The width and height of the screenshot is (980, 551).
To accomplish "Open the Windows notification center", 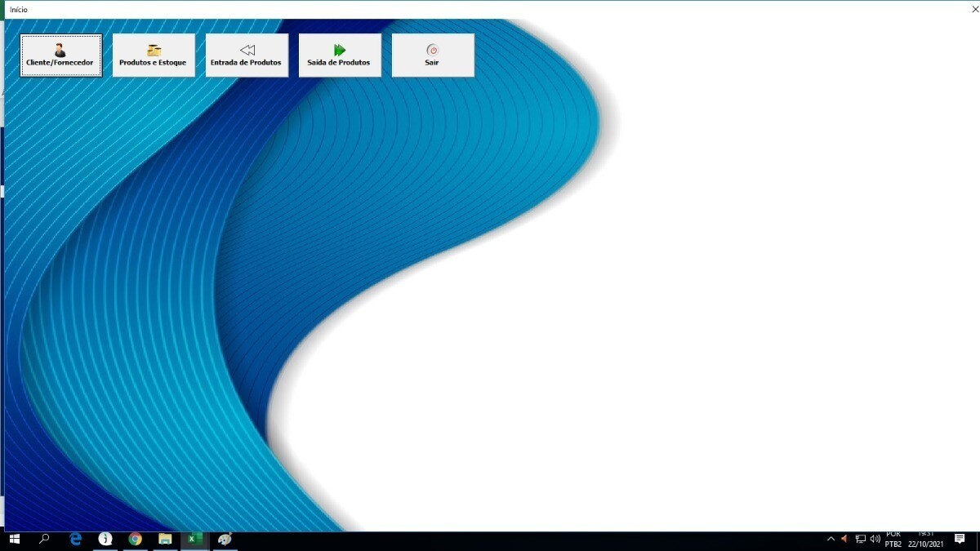I will pos(960,540).
